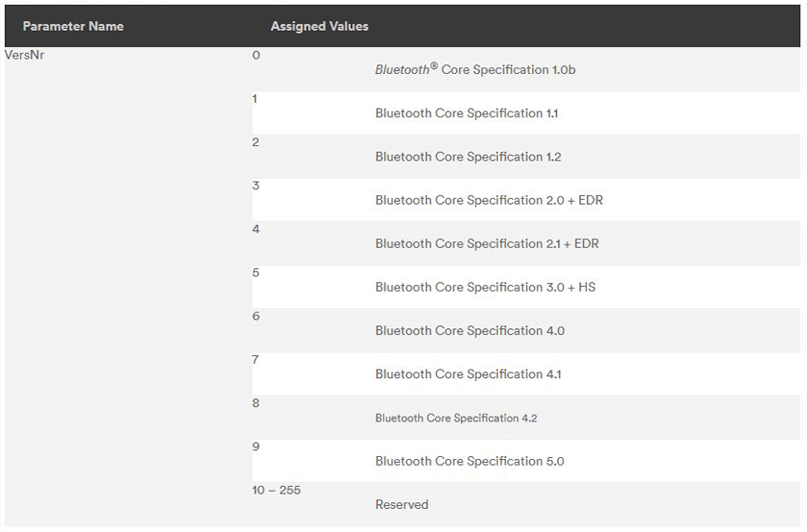The height and width of the screenshot is (532, 807).
Task: Click the Bluetooth Core Specification 4.0 entry
Action: pyautogui.click(x=469, y=331)
